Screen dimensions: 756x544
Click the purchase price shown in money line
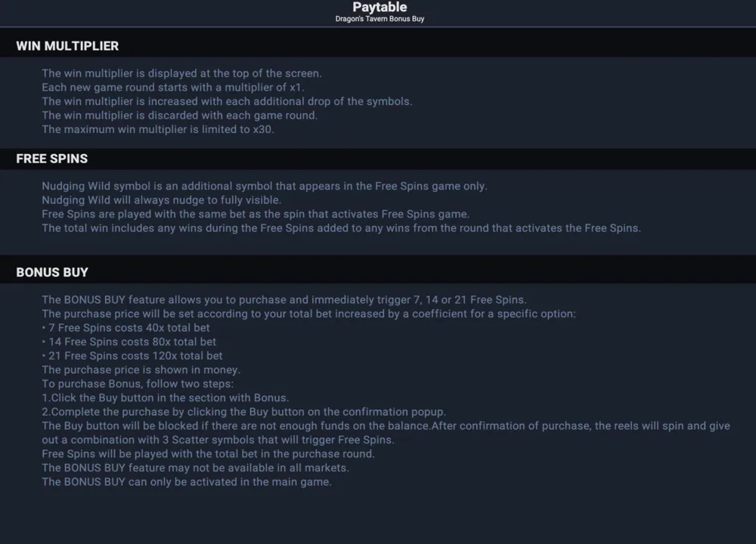(x=141, y=370)
